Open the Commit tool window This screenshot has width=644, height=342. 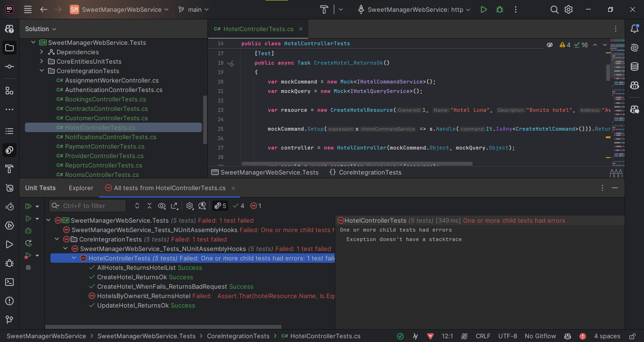[x=9, y=67]
